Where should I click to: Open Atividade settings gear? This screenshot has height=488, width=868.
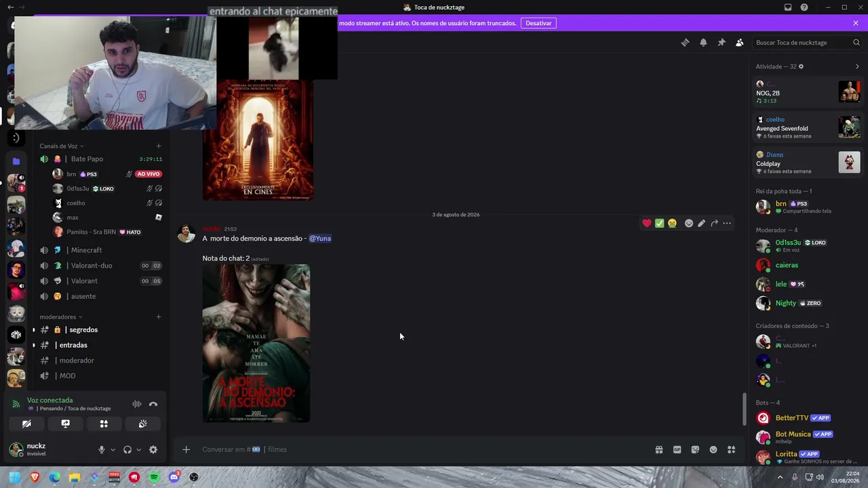[801, 66]
